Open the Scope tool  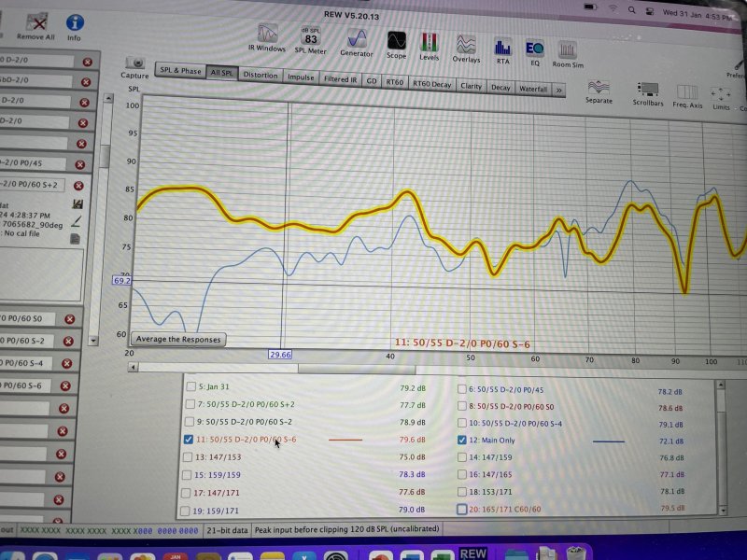(396, 42)
